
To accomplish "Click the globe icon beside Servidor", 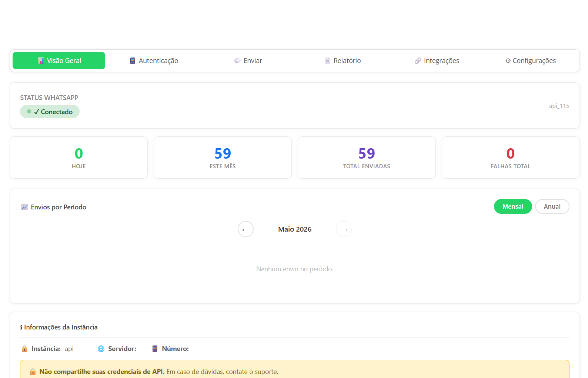I will [x=101, y=349].
